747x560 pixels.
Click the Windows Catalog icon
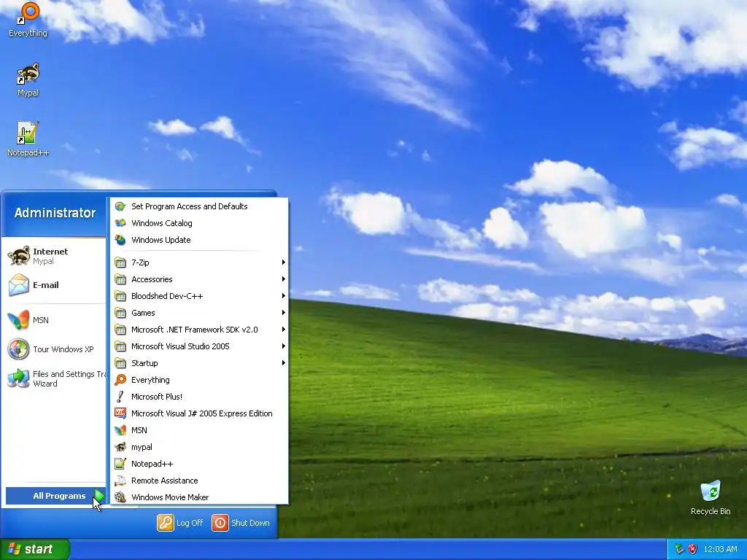[120, 223]
